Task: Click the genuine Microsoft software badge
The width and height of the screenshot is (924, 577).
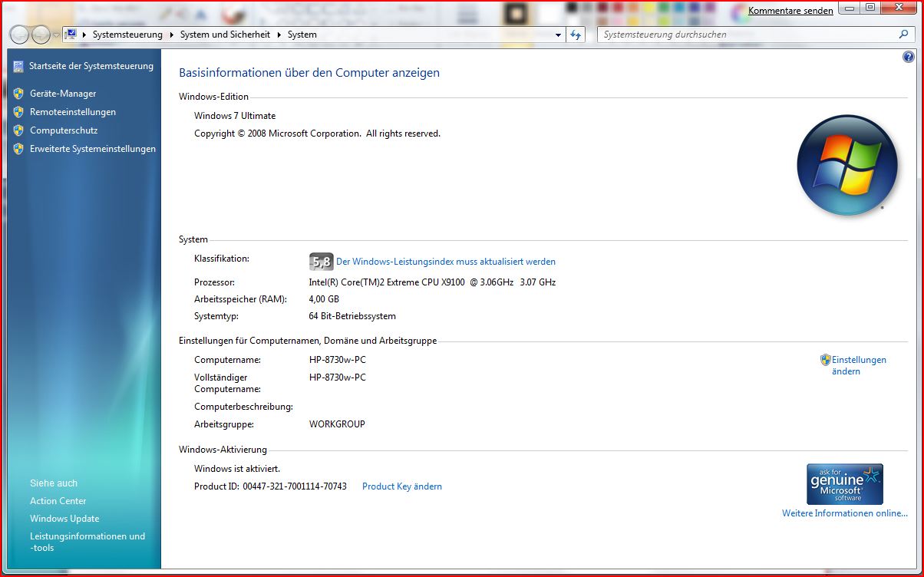Action: pos(845,483)
